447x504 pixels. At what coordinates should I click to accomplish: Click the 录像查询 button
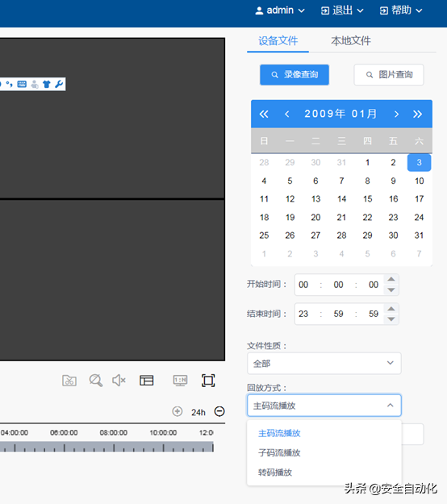(x=295, y=74)
